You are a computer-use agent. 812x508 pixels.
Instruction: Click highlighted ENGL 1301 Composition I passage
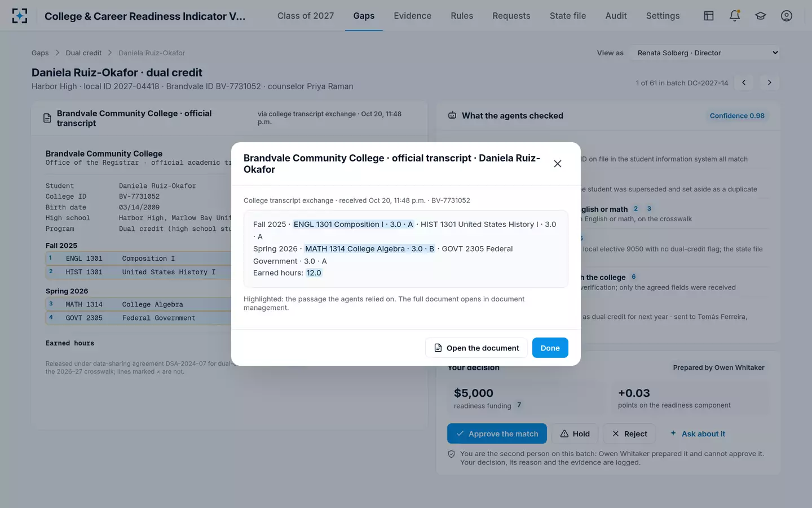coord(354,224)
